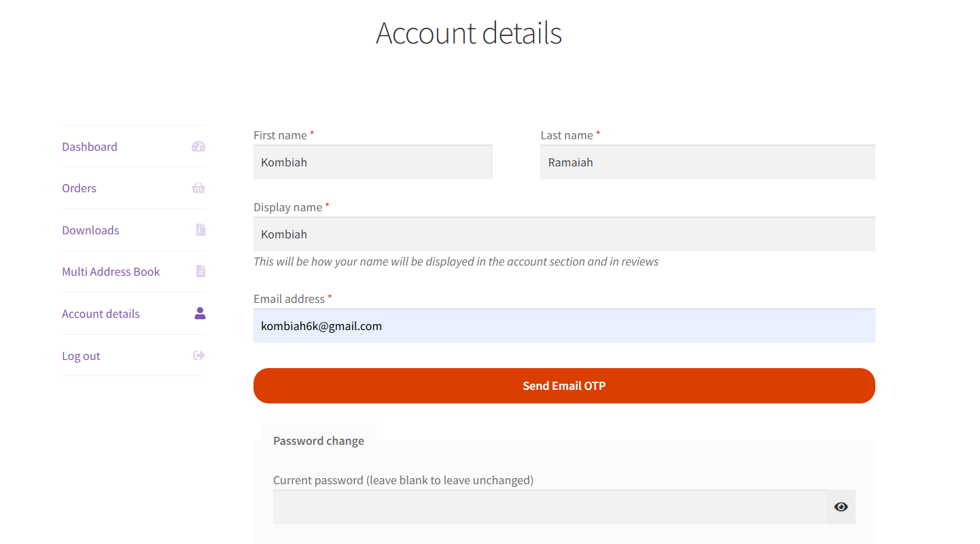The image size is (980, 544).
Task: Open the Downloads section
Action: 90,230
